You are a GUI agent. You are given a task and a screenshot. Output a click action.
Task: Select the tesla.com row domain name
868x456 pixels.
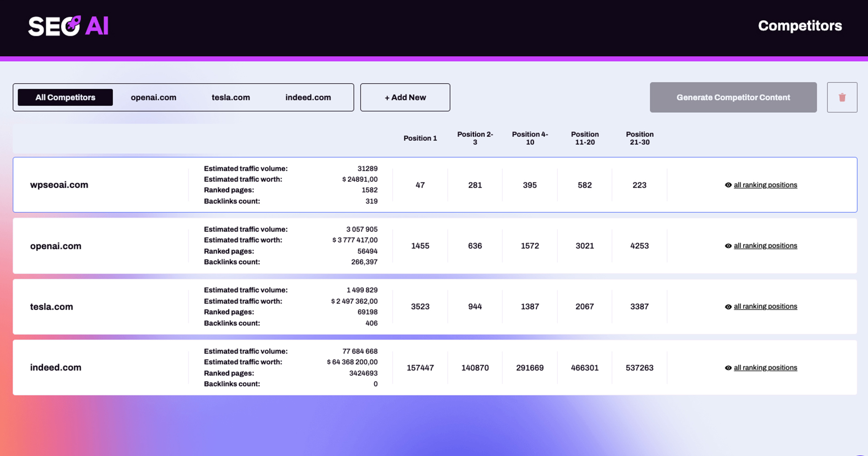click(52, 307)
